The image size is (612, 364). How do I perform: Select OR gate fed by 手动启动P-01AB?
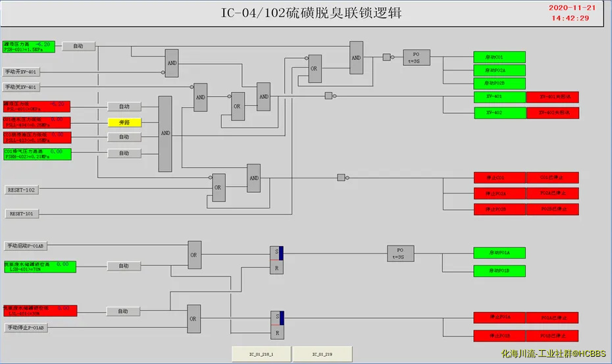tap(194, 255)
